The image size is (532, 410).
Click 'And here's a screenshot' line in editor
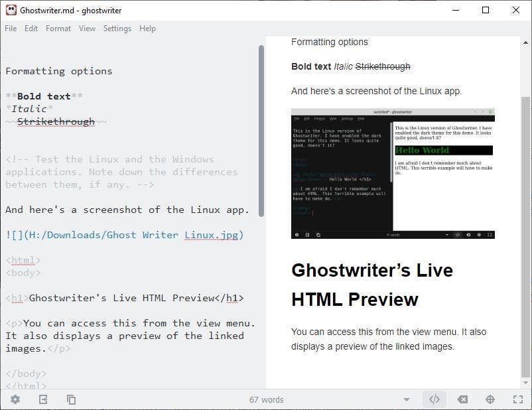tap(127, 210)
